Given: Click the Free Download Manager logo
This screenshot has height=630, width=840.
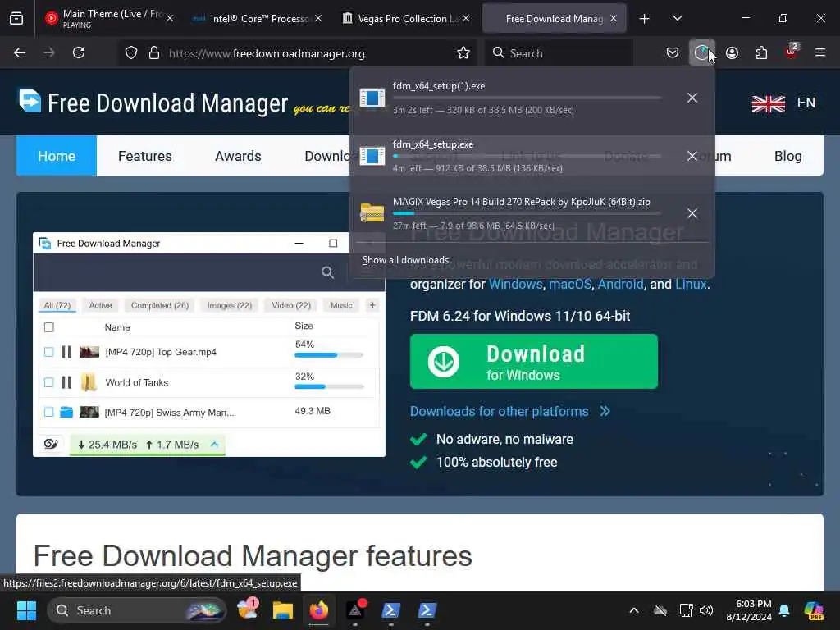Looking at the screenshot, I should pos(153,102).
